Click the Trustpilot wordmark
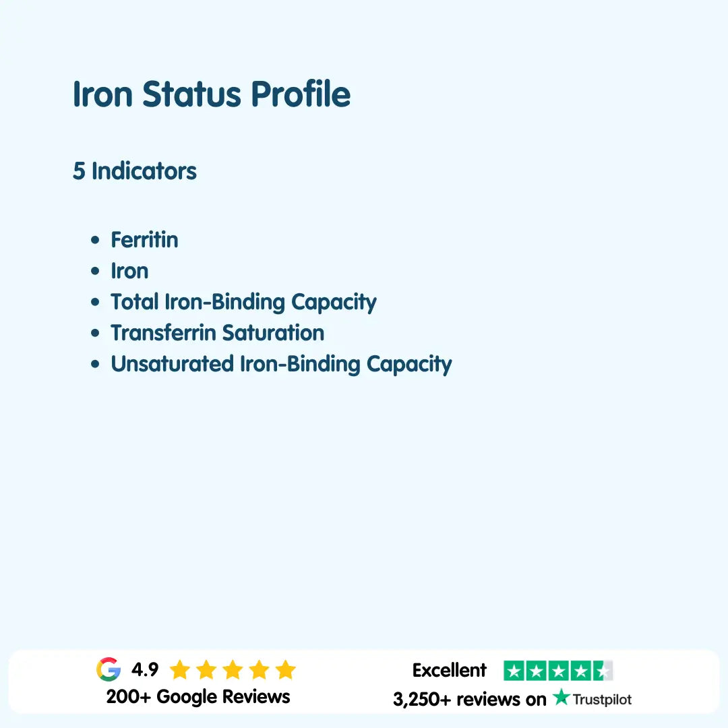The image size is (728, 728). [x=602, y=699]
